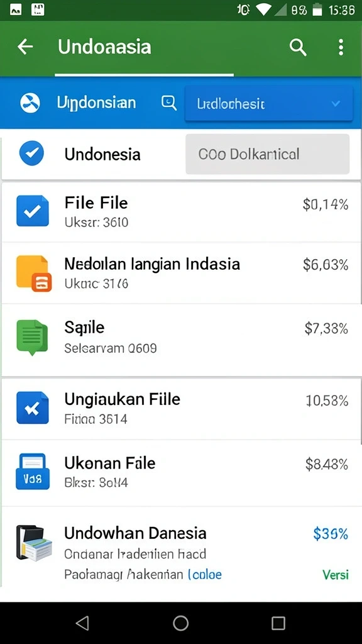Tap the gray Coo Dolkantical button
The image size is (362, 644).
click(267, 154)
